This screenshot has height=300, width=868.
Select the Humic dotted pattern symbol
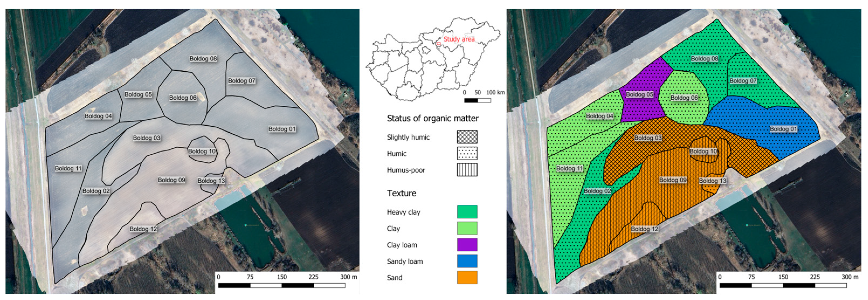pyautogui.click(x=467, y=154)
